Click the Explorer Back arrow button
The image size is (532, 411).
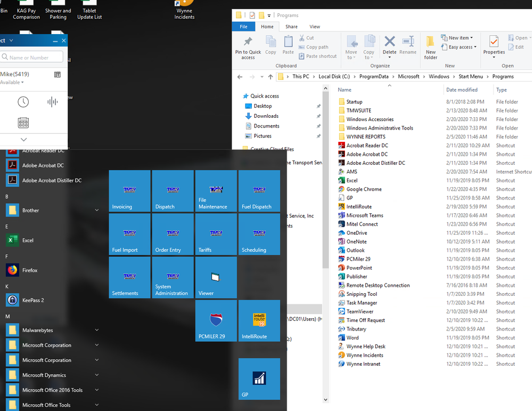pos(240,77)
